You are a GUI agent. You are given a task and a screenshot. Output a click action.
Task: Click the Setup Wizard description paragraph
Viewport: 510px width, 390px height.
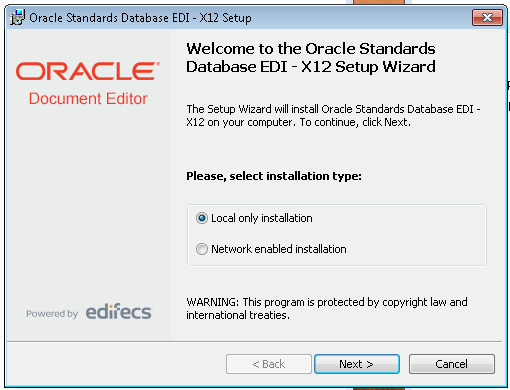(x=333, y=115)
